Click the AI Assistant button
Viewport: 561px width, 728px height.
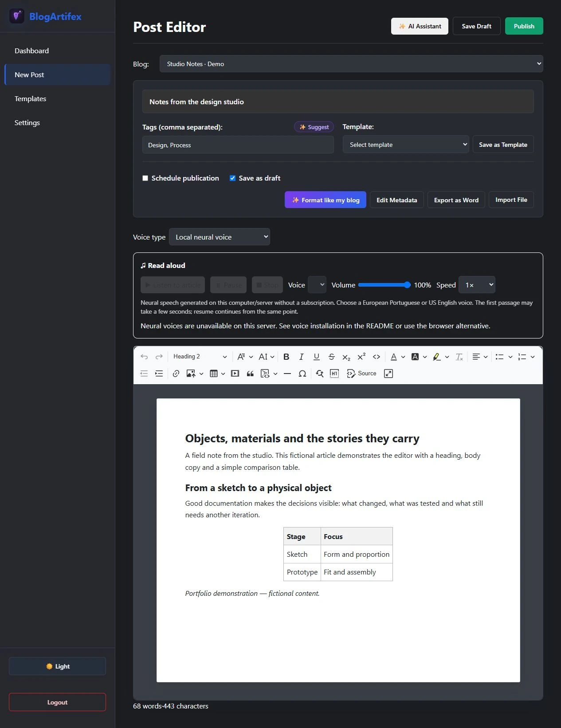(x=420, y=26)
